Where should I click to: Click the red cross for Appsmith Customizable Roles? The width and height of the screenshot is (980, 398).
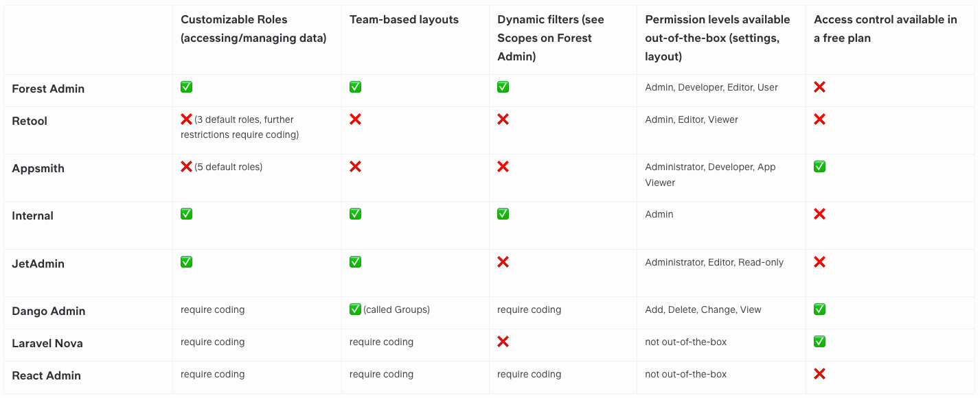(x=186, y=167)
